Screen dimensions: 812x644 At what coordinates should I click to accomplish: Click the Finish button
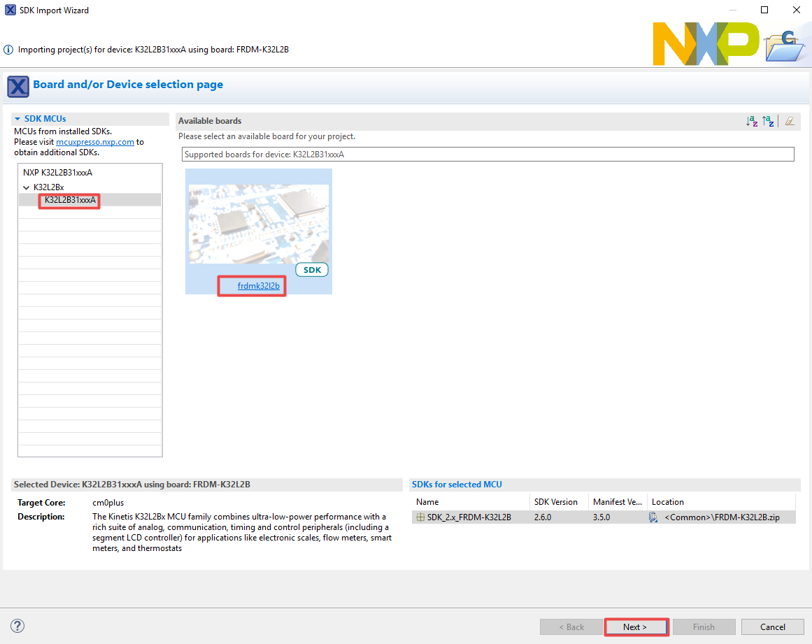tap(704, 627)
